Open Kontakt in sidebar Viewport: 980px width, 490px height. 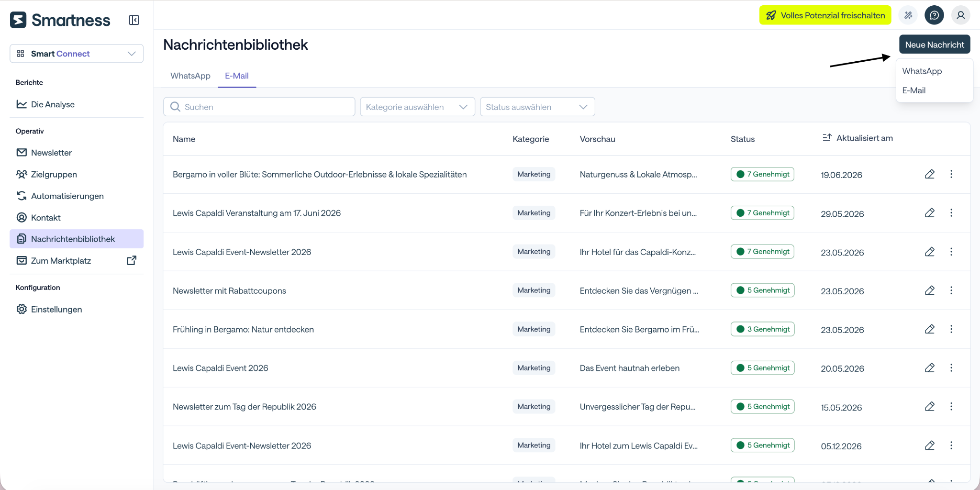(77, 217)
